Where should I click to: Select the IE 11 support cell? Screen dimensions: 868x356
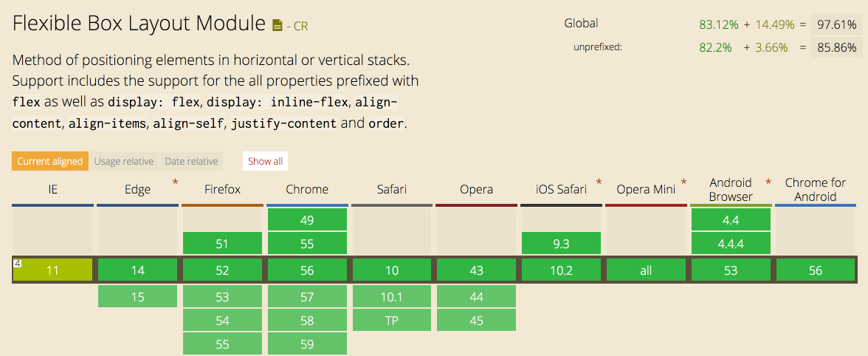52,270
